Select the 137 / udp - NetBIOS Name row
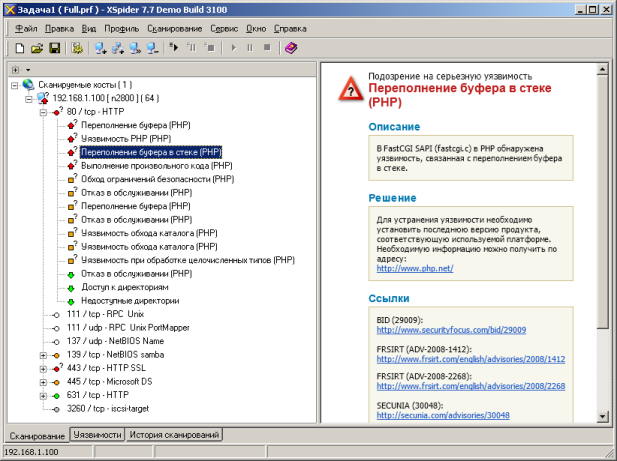 (115, 341)
